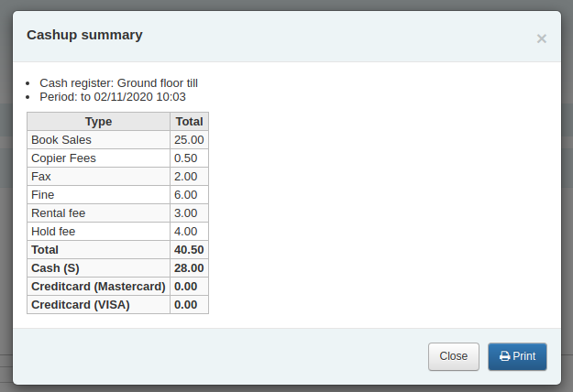Click the Fine row label
The height and width of the screenshot is (392, 573).
point(43,195)
